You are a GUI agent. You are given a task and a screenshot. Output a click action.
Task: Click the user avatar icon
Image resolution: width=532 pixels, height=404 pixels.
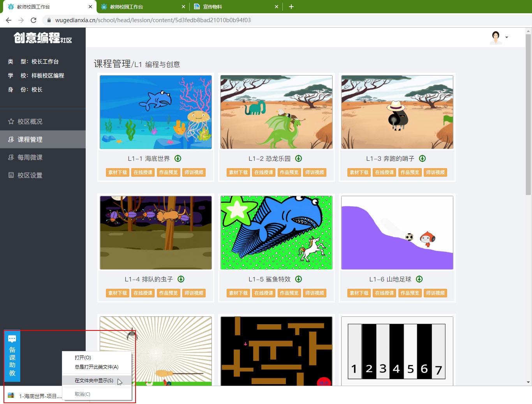496,37
